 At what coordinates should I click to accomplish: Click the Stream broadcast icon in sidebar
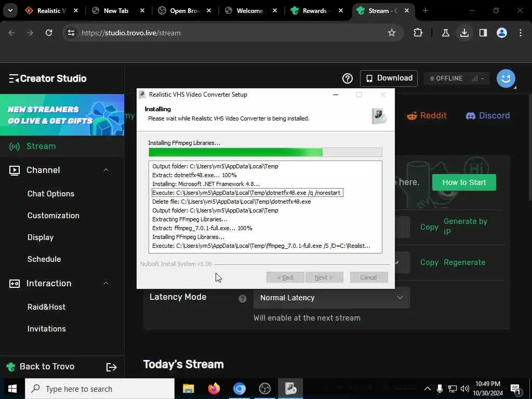coord(14,147)
